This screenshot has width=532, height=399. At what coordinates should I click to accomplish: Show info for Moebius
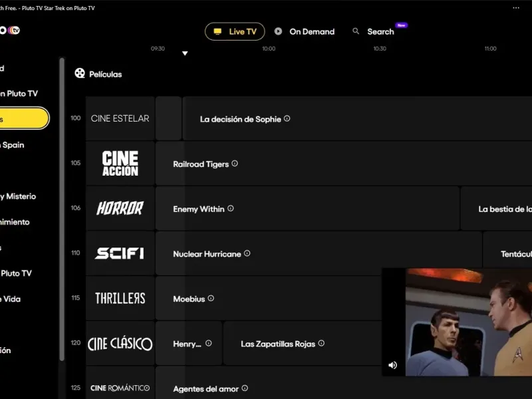[x=211, y=298]
